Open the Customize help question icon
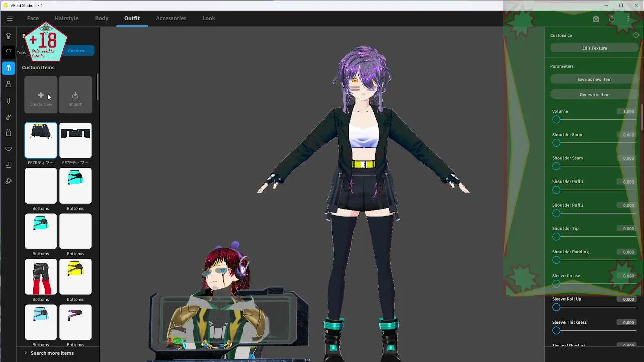Viewport: 644px width, 362px height. click(x=636, y=35)
